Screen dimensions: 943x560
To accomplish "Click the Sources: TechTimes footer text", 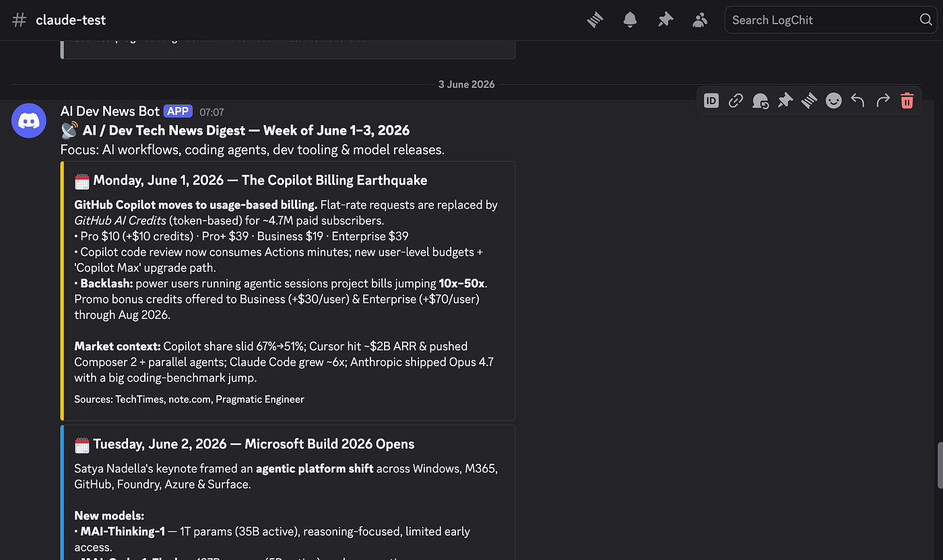I will (x=189, y=400).
